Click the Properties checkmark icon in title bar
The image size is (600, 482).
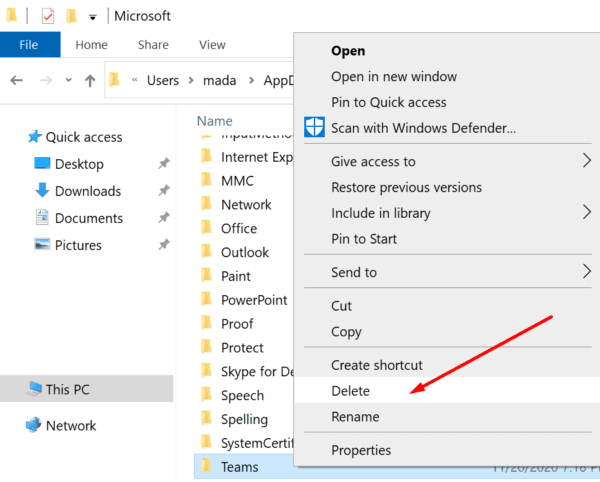coord(47,16)
